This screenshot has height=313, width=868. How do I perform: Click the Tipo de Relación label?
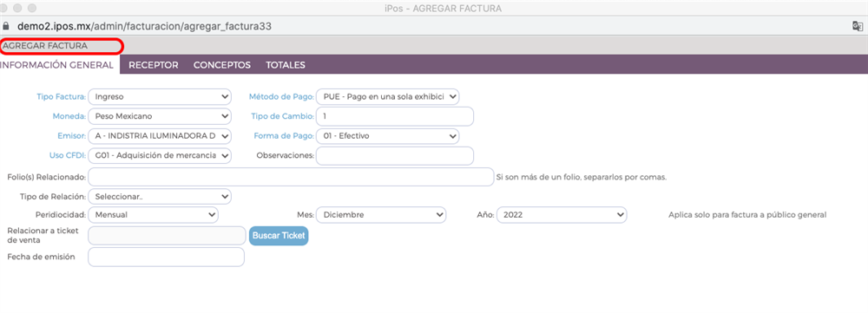[x=53, y=196]
